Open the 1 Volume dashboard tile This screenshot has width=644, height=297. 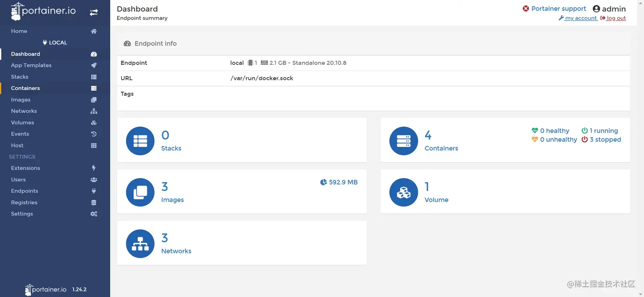coord(505,191)
